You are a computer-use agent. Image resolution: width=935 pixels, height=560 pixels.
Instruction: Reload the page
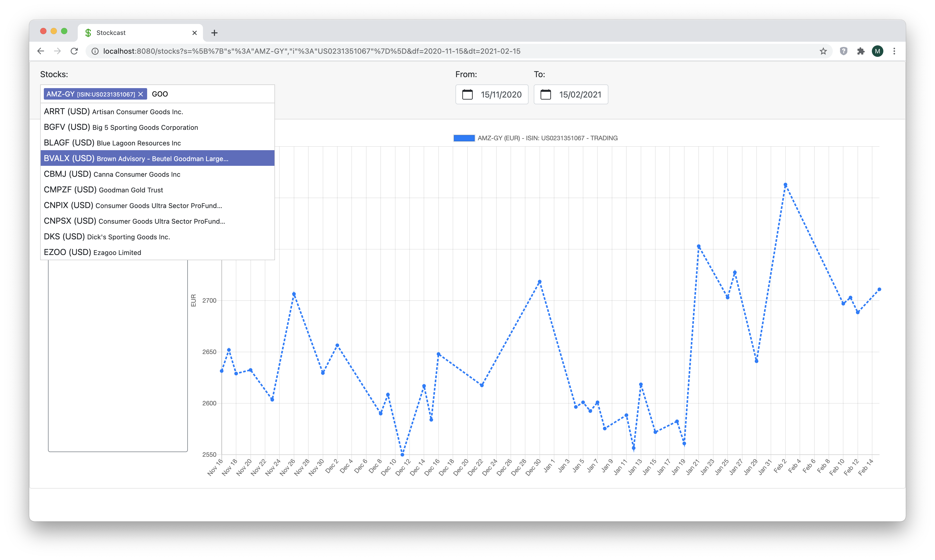(74, 51)
